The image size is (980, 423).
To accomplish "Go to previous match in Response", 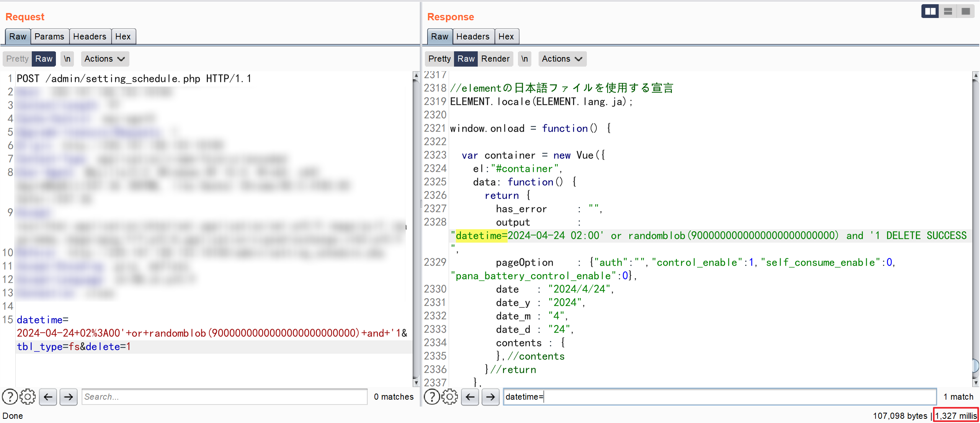I will (470, 397).
